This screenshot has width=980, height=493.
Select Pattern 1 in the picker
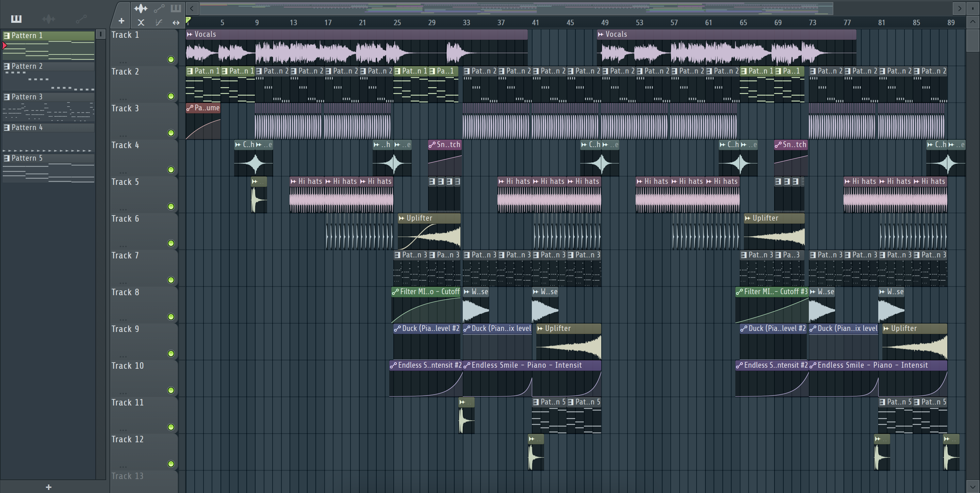(49, 46)
